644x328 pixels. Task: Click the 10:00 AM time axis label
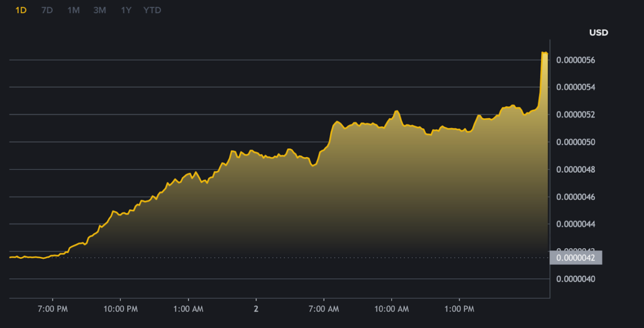point(391,309)
